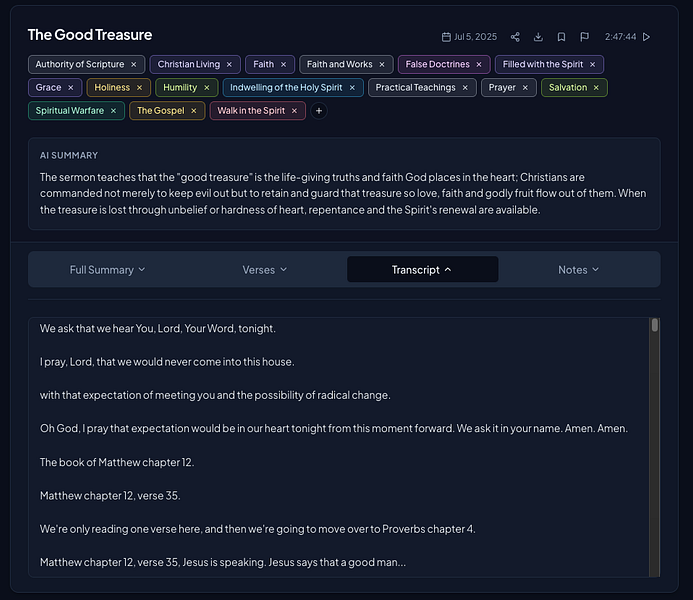Select the Christian Living tag
Image resolution: width=693 pixels, height=600 pixels.
click(x=188, y=65)
